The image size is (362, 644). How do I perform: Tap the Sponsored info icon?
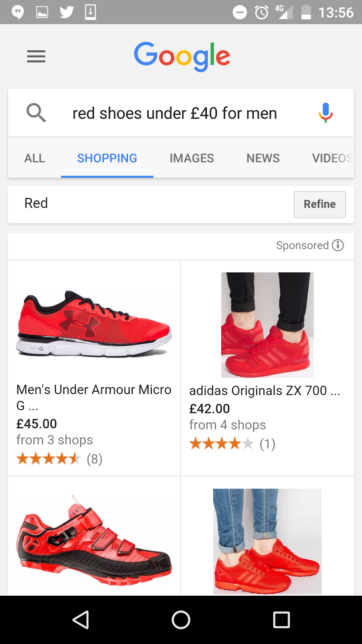338,245
